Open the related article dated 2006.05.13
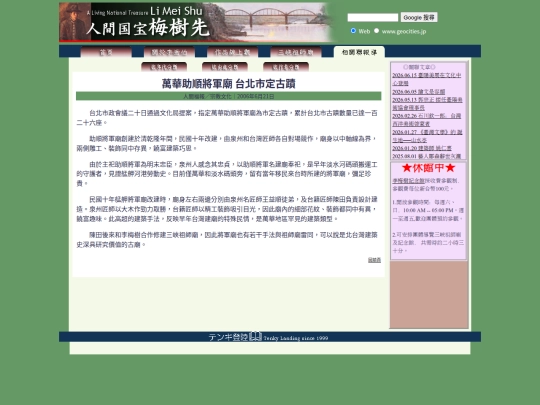Image resolution: width=540 pixels, height=405 pixels. point(427,104)
